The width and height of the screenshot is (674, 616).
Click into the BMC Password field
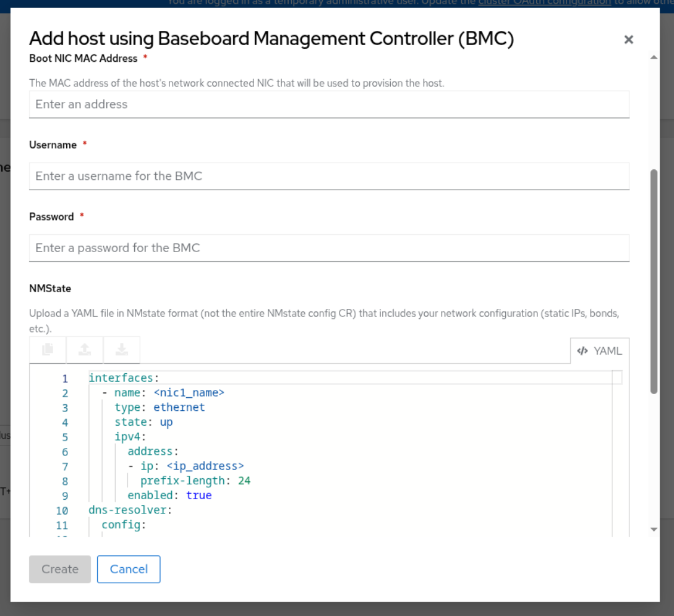click(329, 248)
